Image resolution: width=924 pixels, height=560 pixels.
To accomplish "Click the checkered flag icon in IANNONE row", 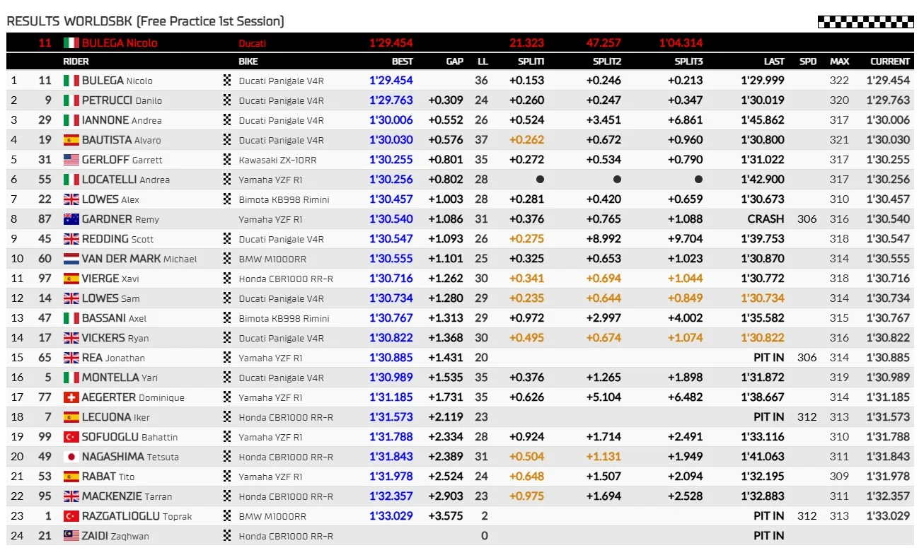I will pyautogui.click(x=227, y=120).
